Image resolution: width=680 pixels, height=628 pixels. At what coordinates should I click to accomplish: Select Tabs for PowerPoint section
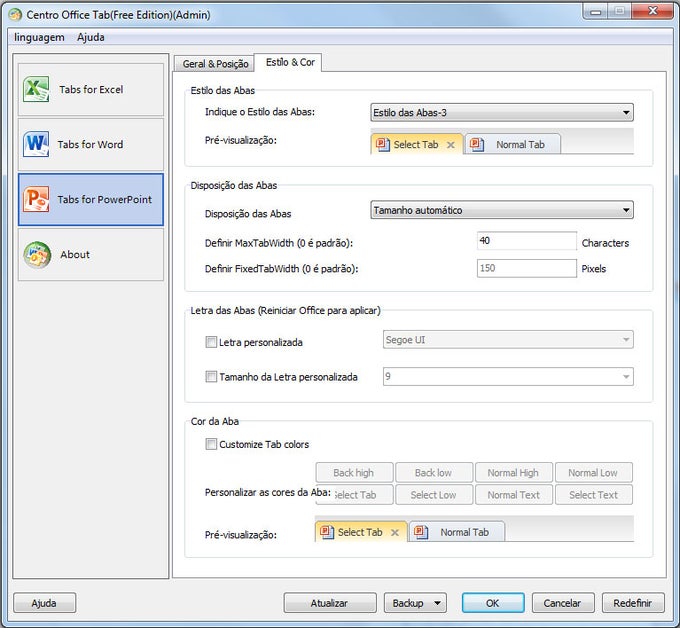pos(91,200)
